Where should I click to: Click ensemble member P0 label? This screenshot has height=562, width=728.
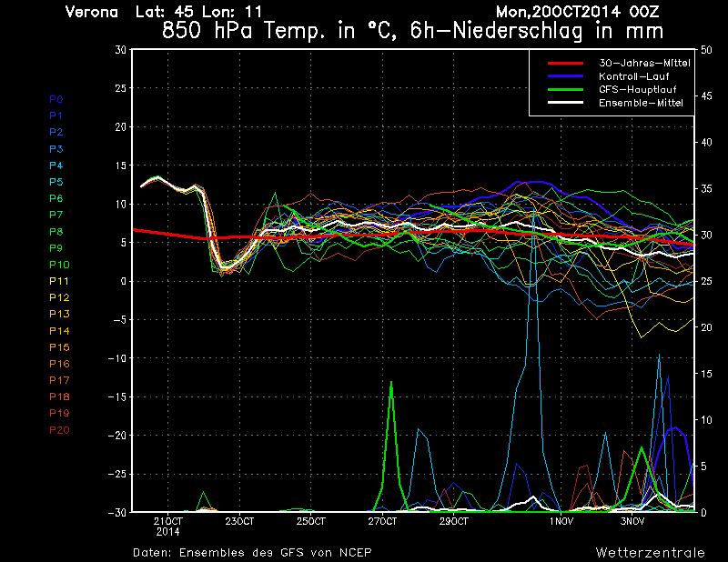[x=56, y=99]
